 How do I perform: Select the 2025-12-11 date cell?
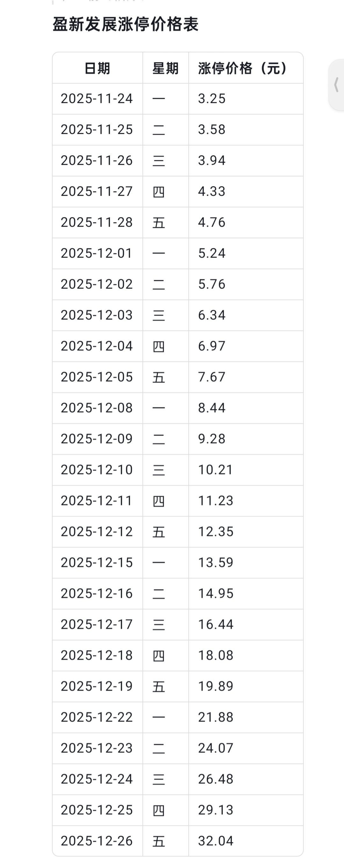tap(97, 501)
